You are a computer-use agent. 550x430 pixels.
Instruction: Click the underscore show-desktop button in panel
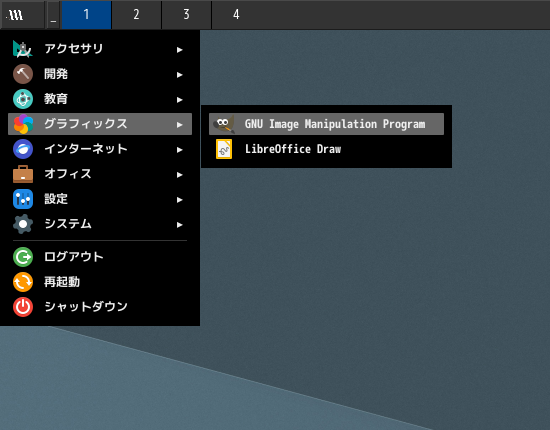[x=53, y=15]
